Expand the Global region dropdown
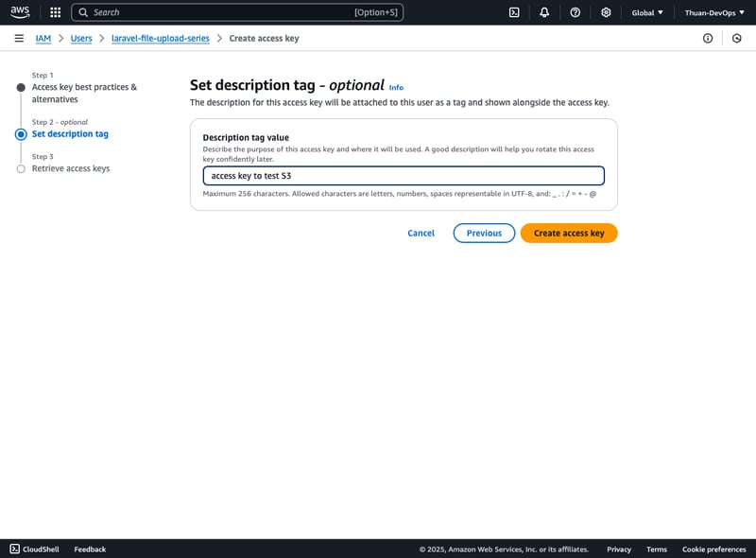Image resolution: width=756 pixels, height=558 pixels. tap(647, 12)
